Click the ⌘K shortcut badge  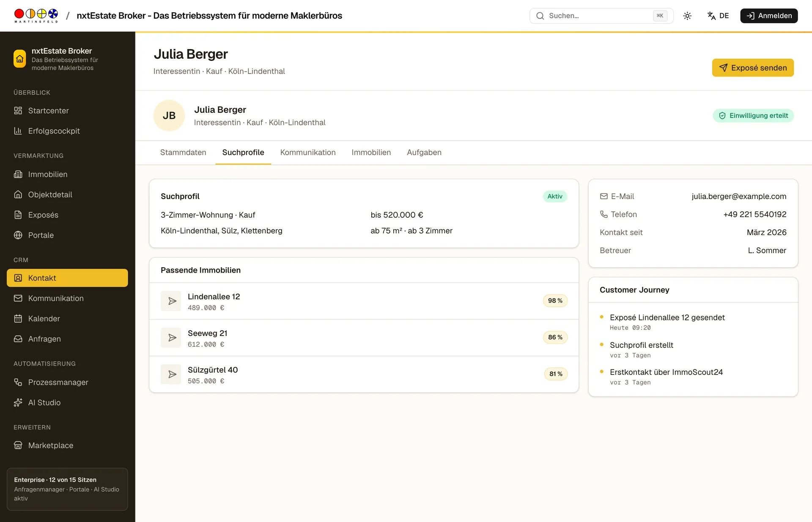coord(660,16)
